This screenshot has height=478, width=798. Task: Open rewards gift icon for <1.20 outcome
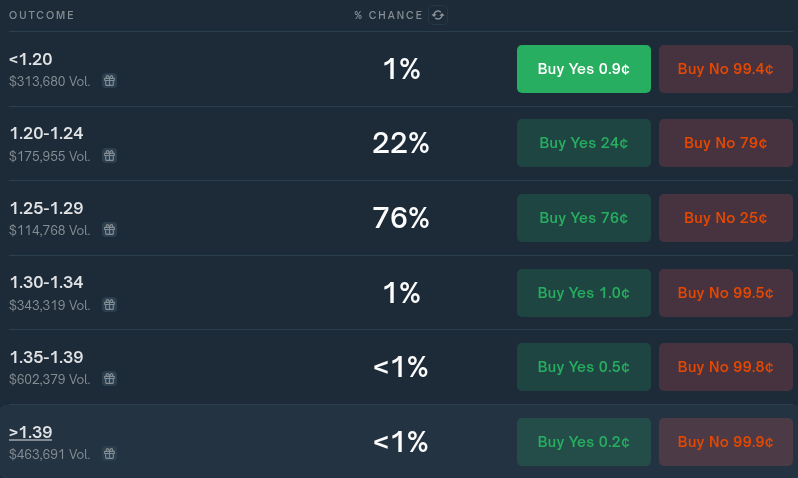click(109, 80)
